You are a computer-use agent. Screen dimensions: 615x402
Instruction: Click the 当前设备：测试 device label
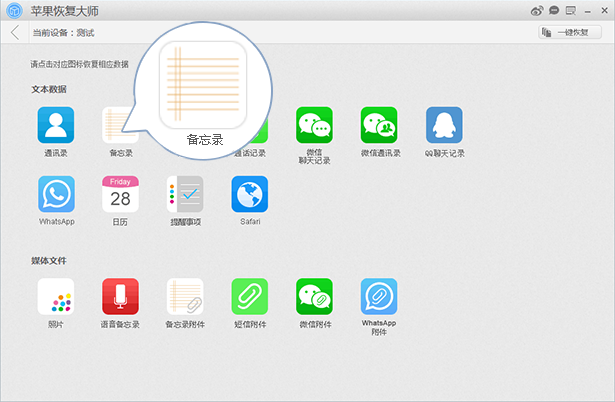coord(63,33)
